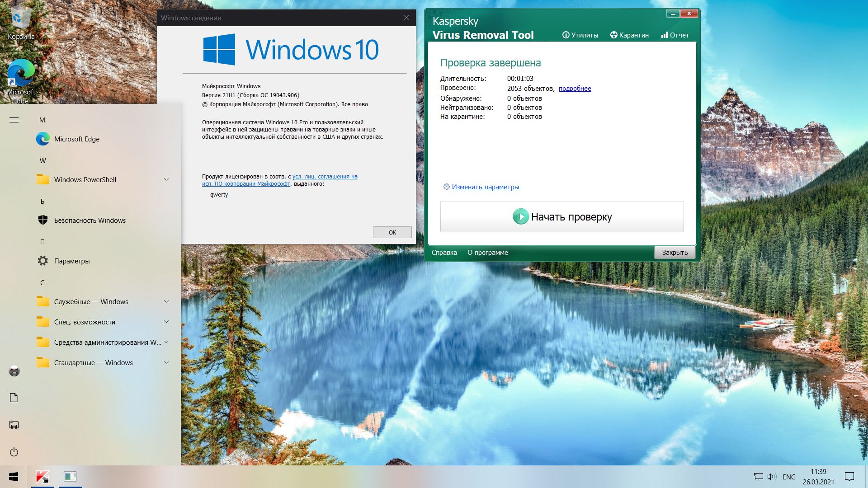Open the Kaspersky Utilities icon tab
868x488 pixels.
pyautogui.click(x=580, y=35)
